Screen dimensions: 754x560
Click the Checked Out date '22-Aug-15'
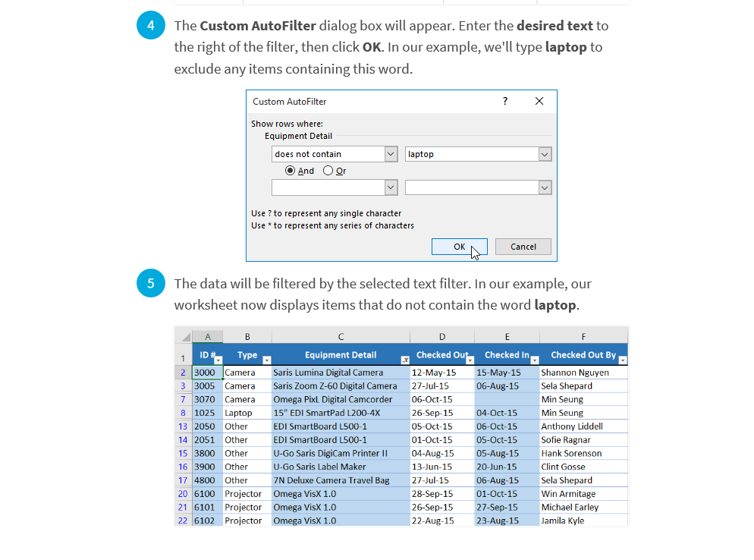442,521
